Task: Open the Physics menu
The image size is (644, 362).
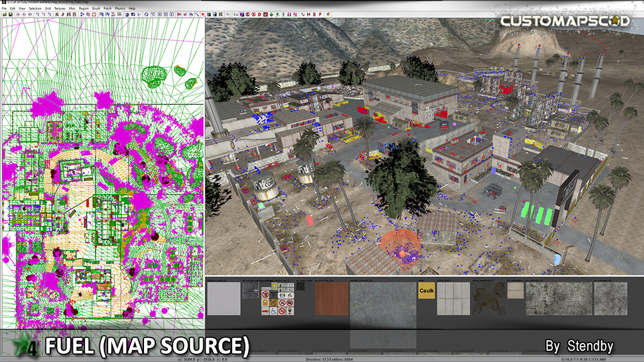Action: [x=120, y=8]
